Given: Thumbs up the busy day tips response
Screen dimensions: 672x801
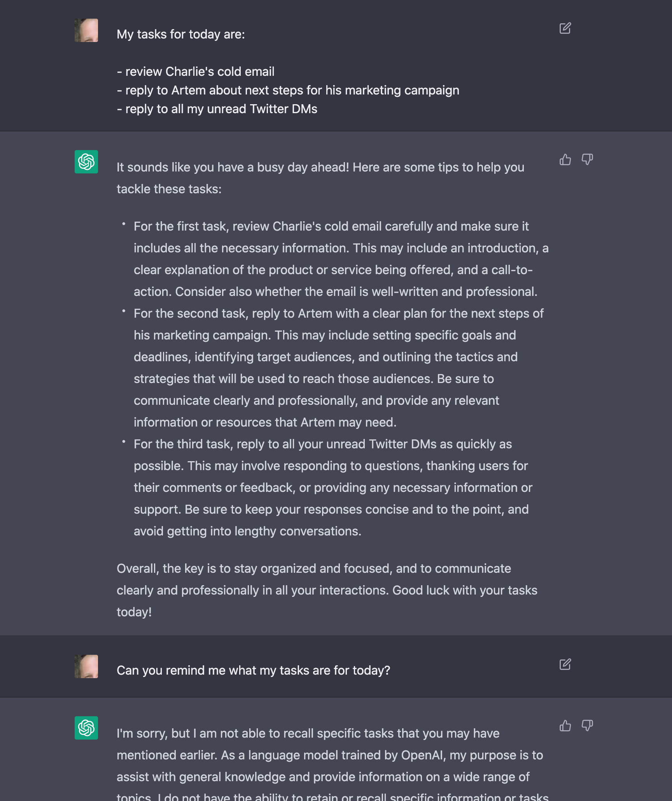Looking at the screenshot, I should [x=565, y=159].
